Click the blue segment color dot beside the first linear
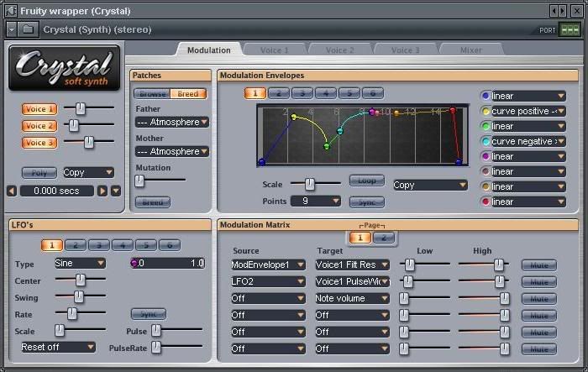The width and height of the screenshot is (588, 372). pyautogui.click(x=486, y=96)
